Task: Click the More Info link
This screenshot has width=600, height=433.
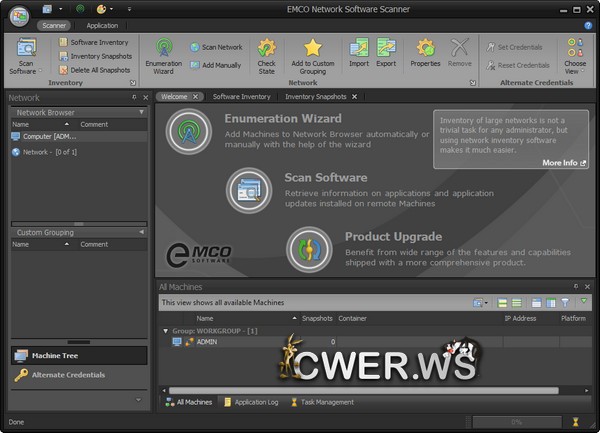Action: (x=564, y=162)
